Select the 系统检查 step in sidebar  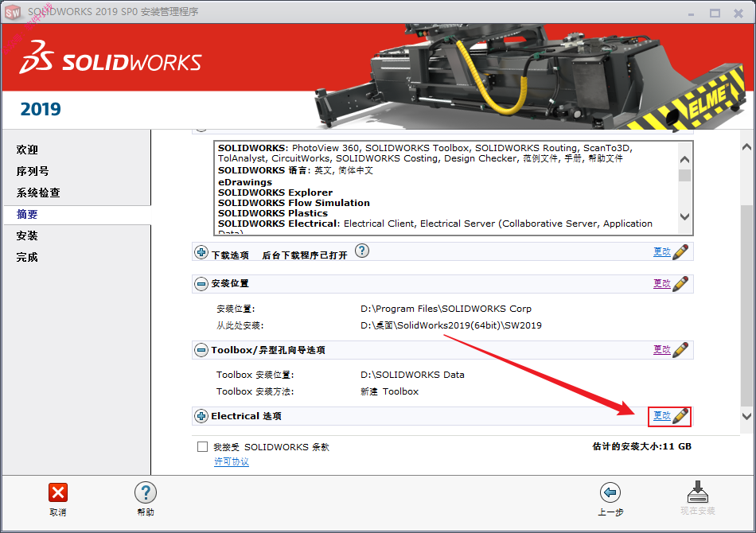38,193
